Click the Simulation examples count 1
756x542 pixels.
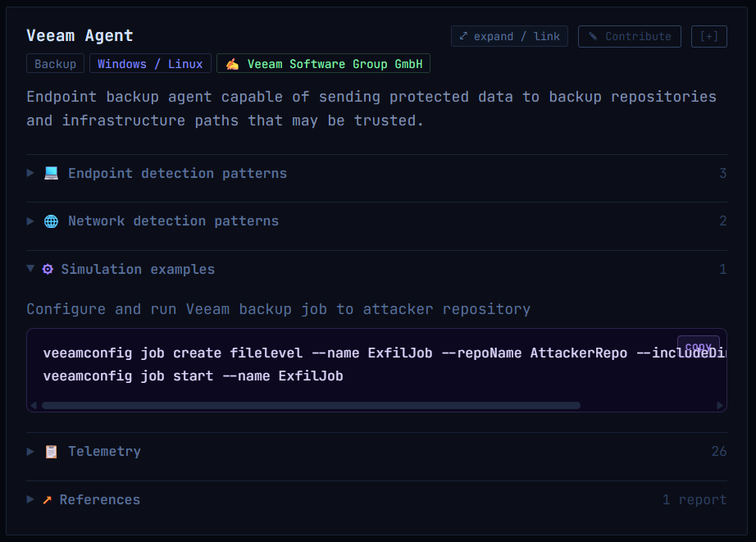coord(722,269)
